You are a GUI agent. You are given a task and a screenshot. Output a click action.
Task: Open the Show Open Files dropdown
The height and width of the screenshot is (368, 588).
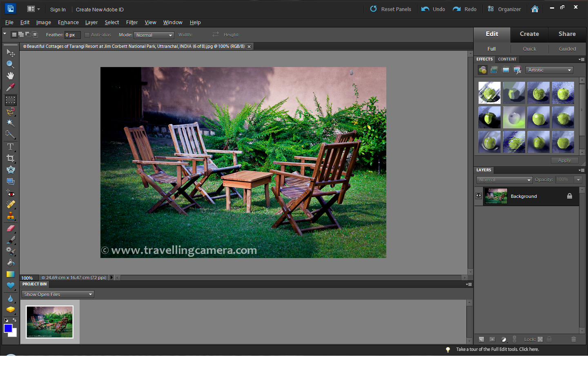[58, 294]
